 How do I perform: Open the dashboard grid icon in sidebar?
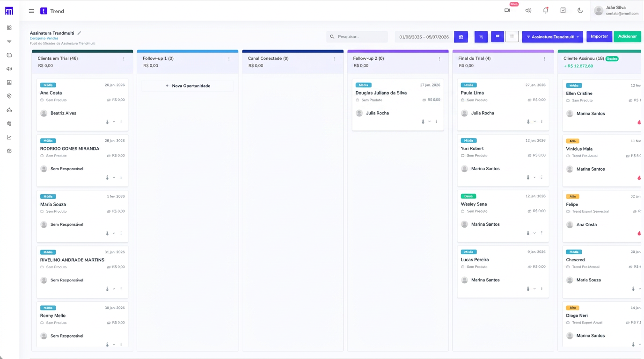click(x=9, y=28)
